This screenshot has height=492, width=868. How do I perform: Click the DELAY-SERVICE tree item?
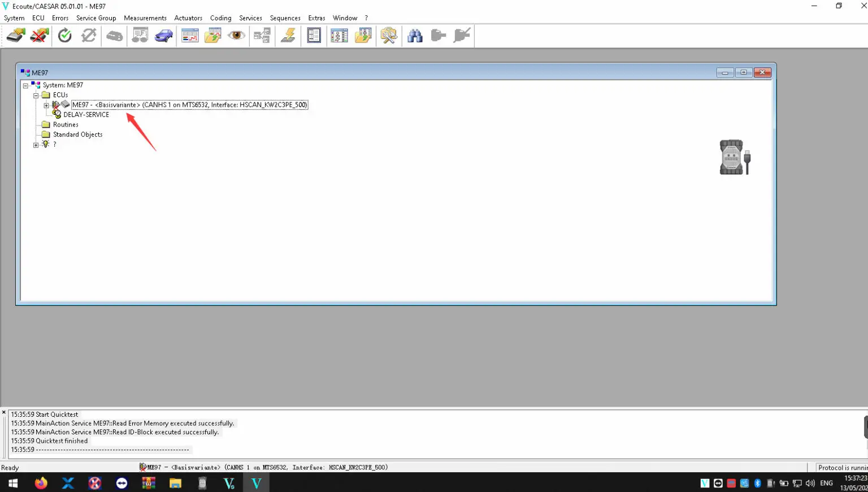tap(86, 115)
